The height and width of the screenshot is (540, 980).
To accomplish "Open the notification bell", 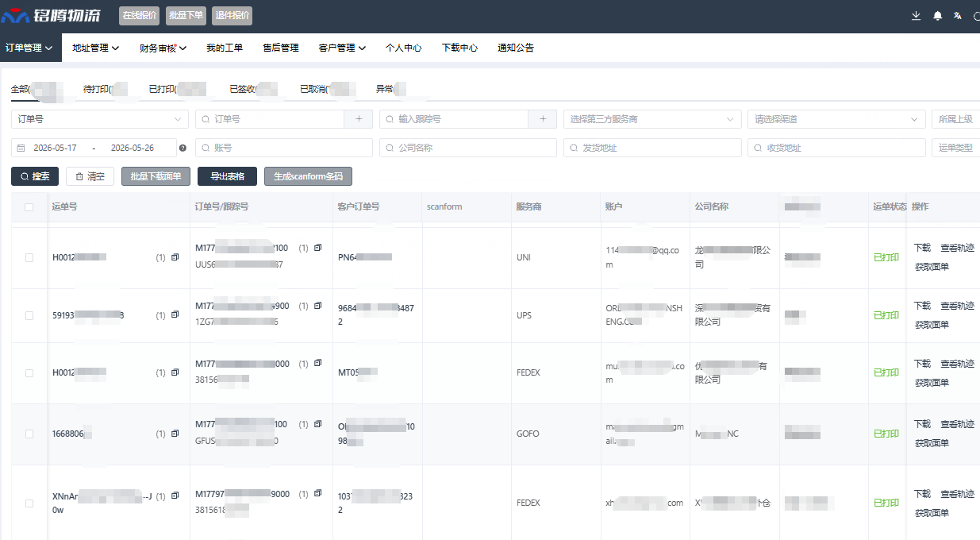I will point(938,15).
